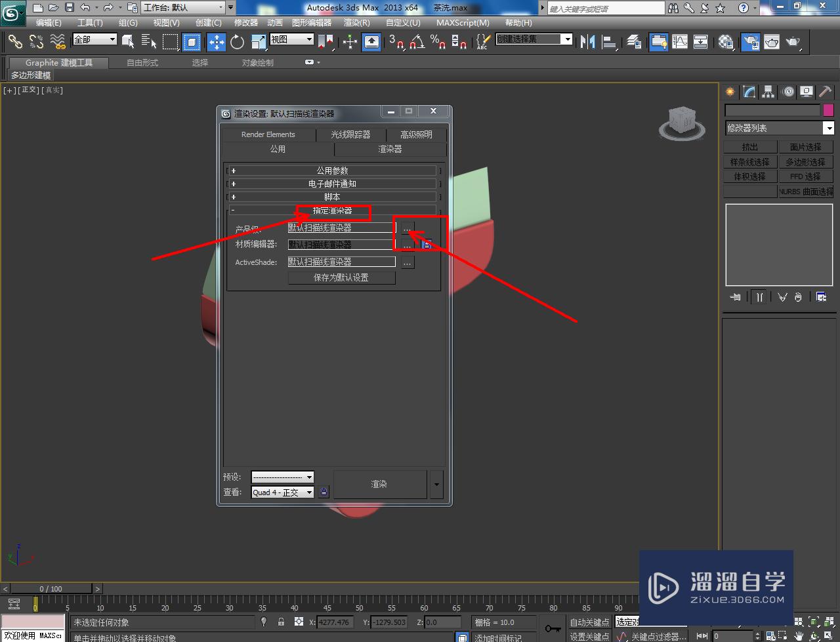Toggle 3D Snaps
The image size is (840, 642).
coord(396,42)
